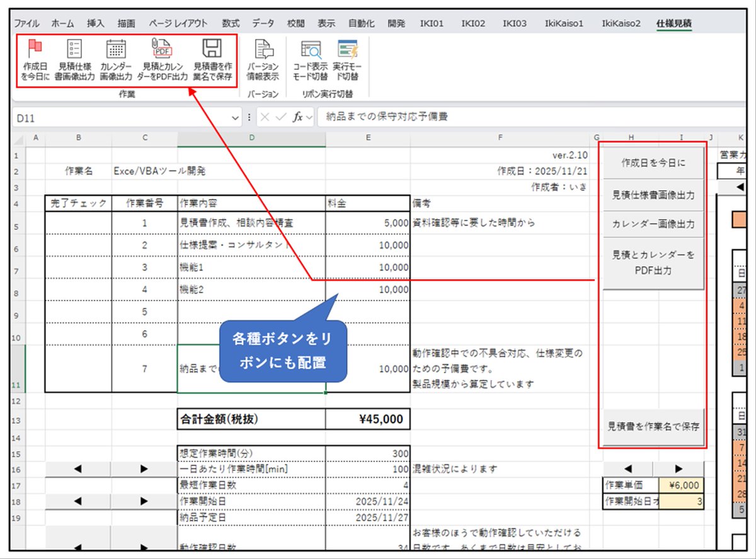Viewport: 756px width, 559px height.
Task: Toggle the 完了チェック cell for 作業番号 2
Action: click(77, 245)
